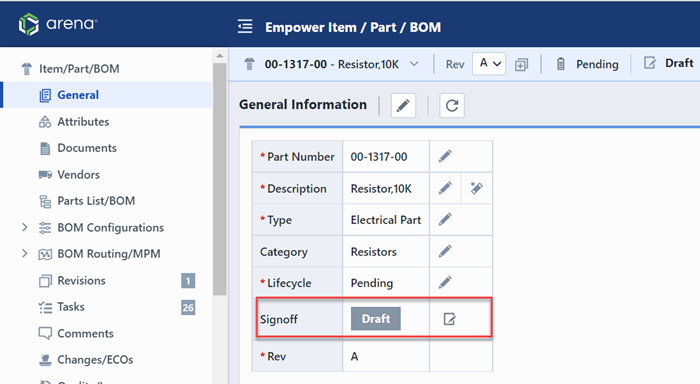
Task: Open Comments in sidebar
Action: click(x=85, y=334)
